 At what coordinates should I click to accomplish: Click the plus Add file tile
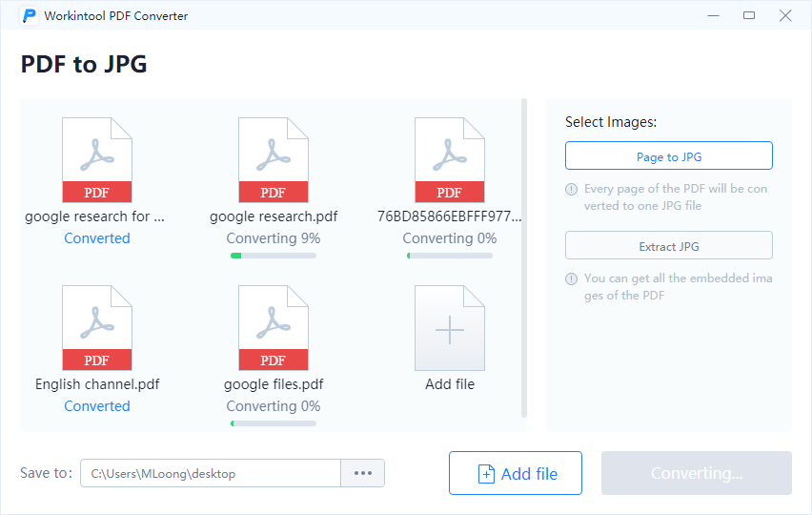(x=450, y=328)
